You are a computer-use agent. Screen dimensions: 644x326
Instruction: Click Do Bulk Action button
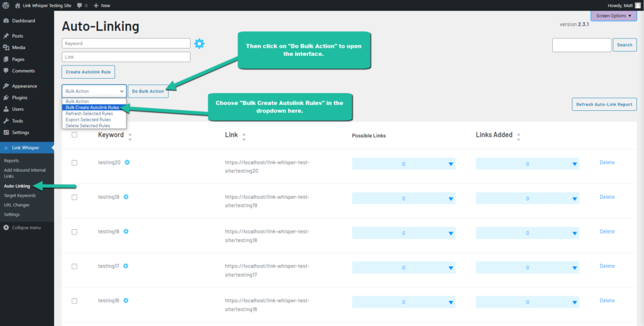[148, 91]
